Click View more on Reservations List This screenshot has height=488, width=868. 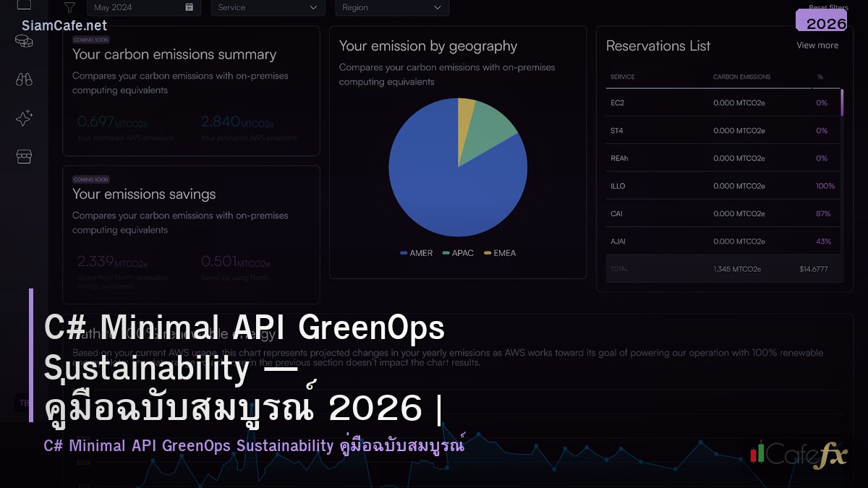pos(817,45)
